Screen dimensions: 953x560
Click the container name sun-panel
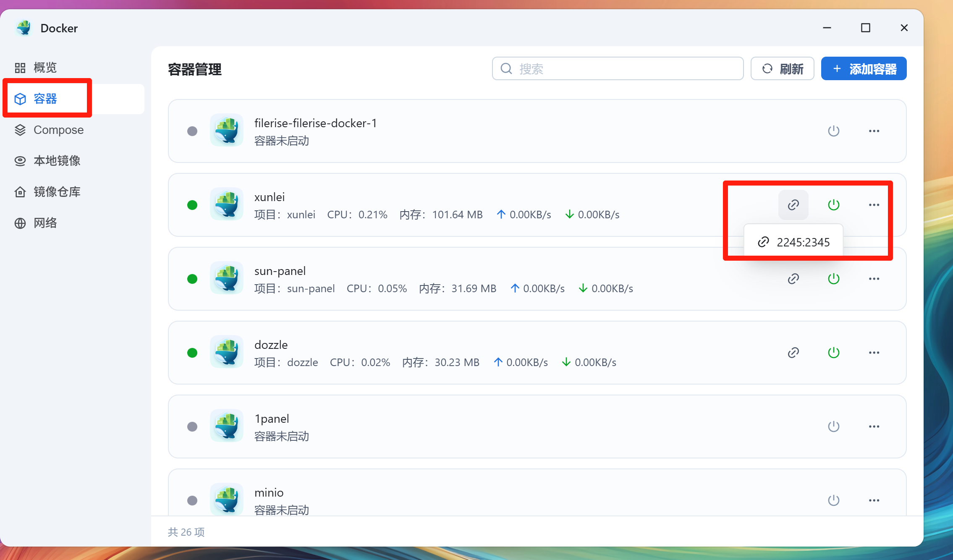tap(280, 271)
